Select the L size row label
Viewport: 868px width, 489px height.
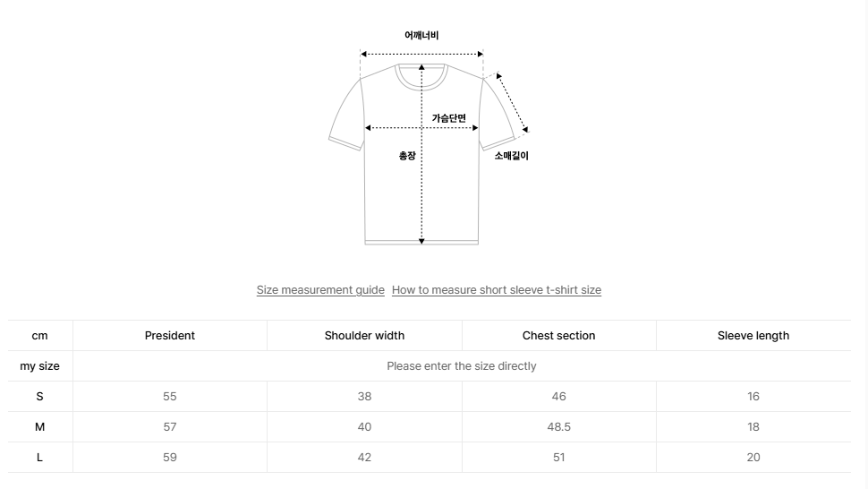40,458
